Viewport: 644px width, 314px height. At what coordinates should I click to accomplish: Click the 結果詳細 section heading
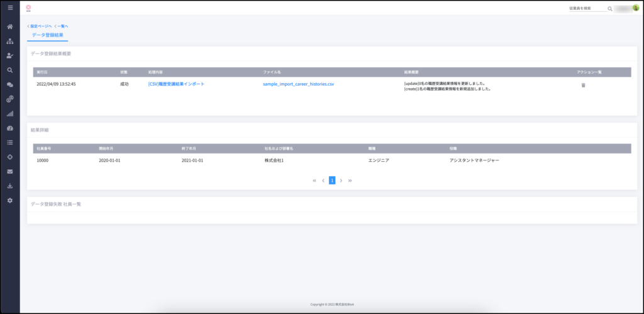[x=40, y=130]
